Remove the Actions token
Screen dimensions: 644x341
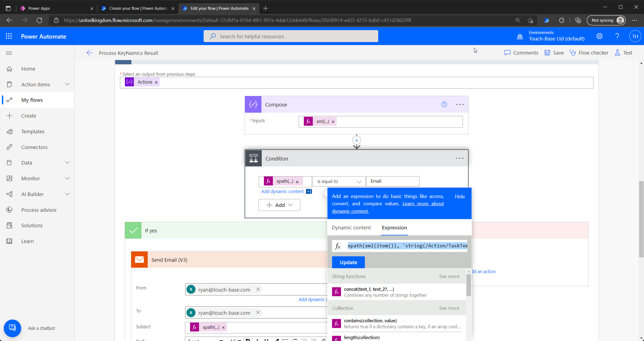[156, 82]
